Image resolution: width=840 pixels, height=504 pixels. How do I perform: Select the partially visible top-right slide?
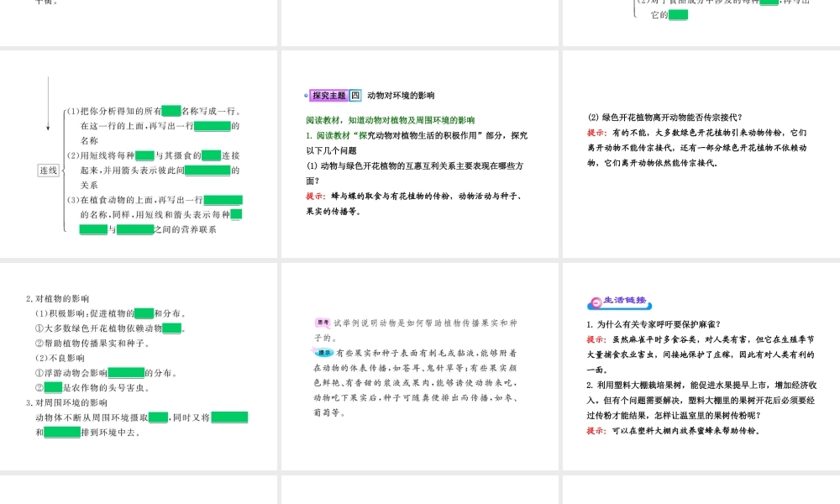701,23
